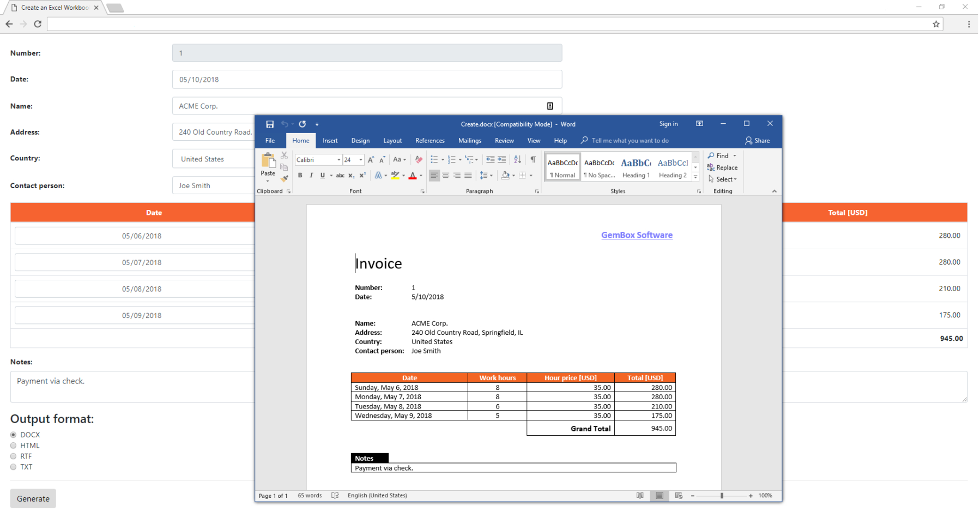Select the HTML output format option
Image resolution: width=980 pixels, height=529 pixels.
click(13, 446)
